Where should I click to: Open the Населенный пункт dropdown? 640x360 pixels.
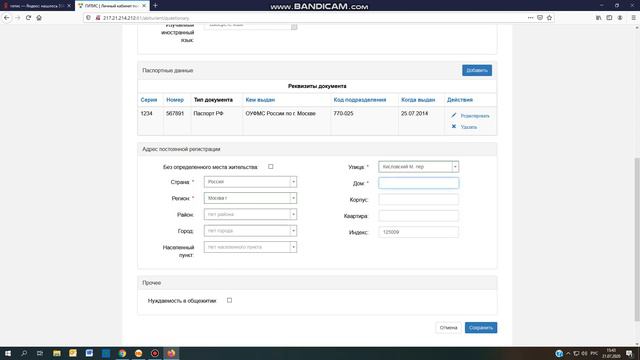(250, 247)
